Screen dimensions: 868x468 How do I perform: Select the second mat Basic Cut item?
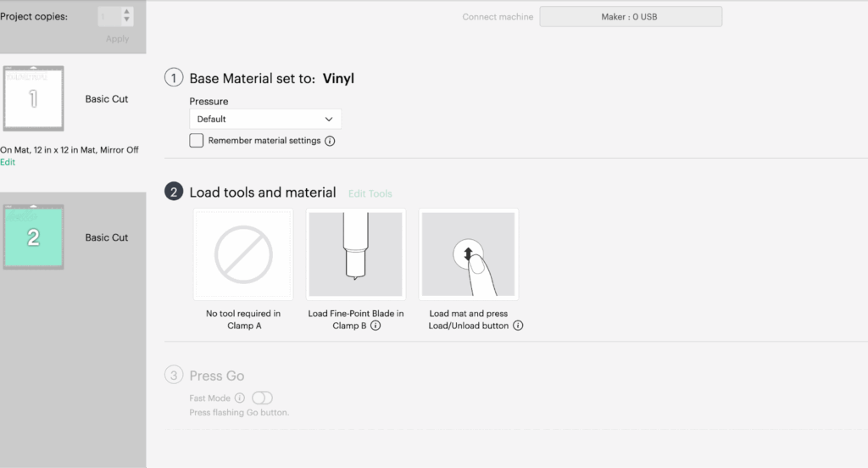(107, 238)
